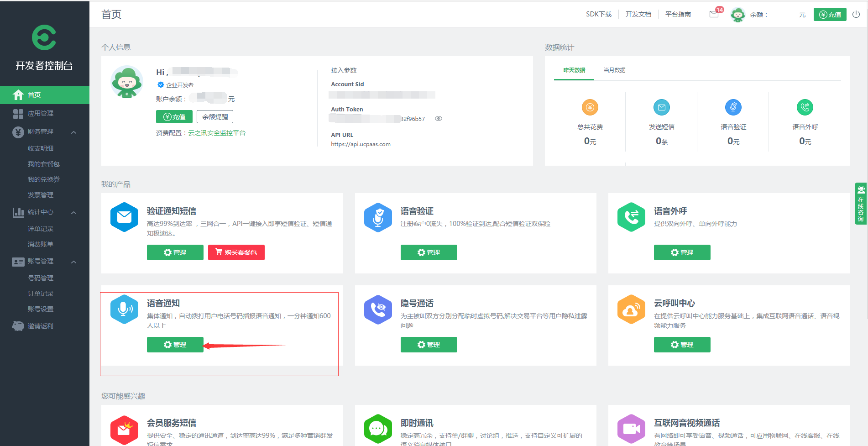868x446 pixels.
Task: Click the 购买套餐包 red button
Action: coord(236,252)
